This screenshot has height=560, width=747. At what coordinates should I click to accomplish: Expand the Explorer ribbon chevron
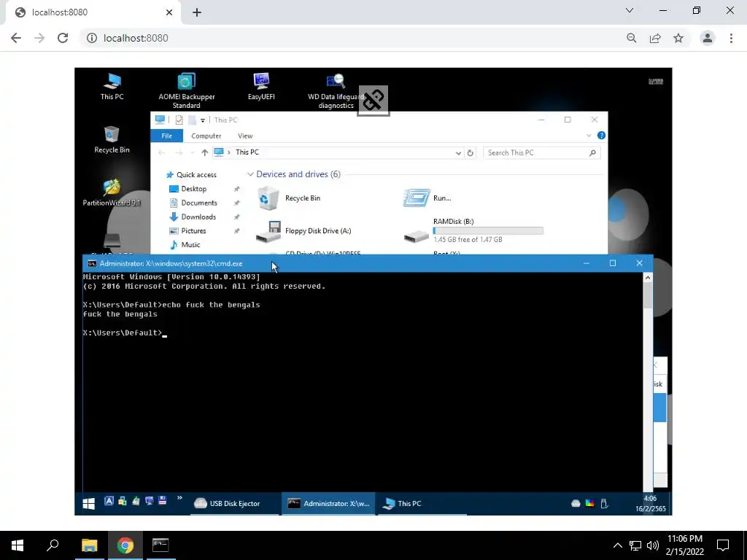pyautogui.click(x=589, y=136)
